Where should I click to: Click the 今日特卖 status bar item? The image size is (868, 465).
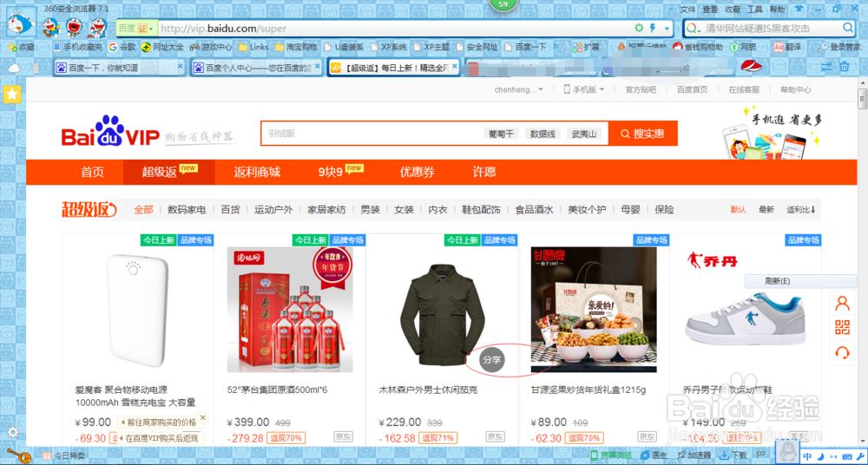[x=63, y=455]
